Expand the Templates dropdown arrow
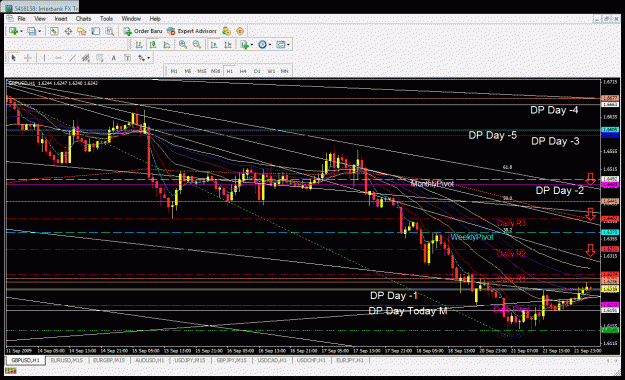The width and height of the screenshot is (625, 380). 289,45
